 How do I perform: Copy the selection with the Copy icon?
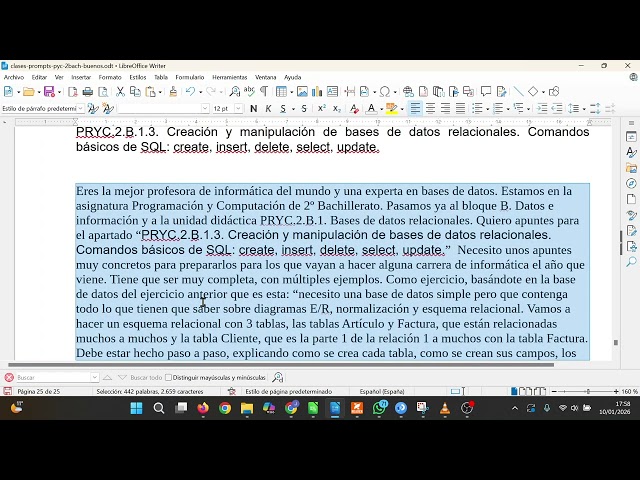(x=135, y=92)
